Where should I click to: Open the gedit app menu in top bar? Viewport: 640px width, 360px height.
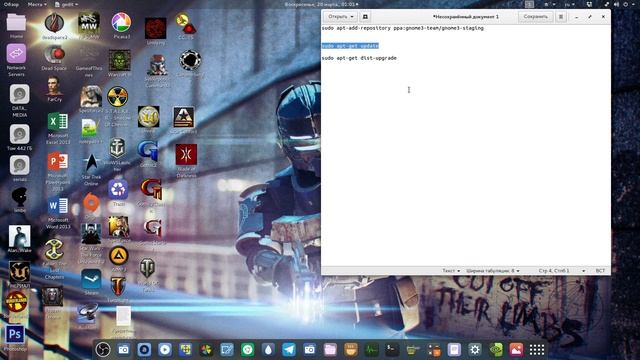coord(66,4)
